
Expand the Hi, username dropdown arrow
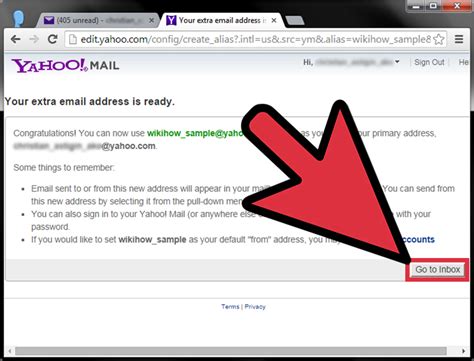coord(397,62)
